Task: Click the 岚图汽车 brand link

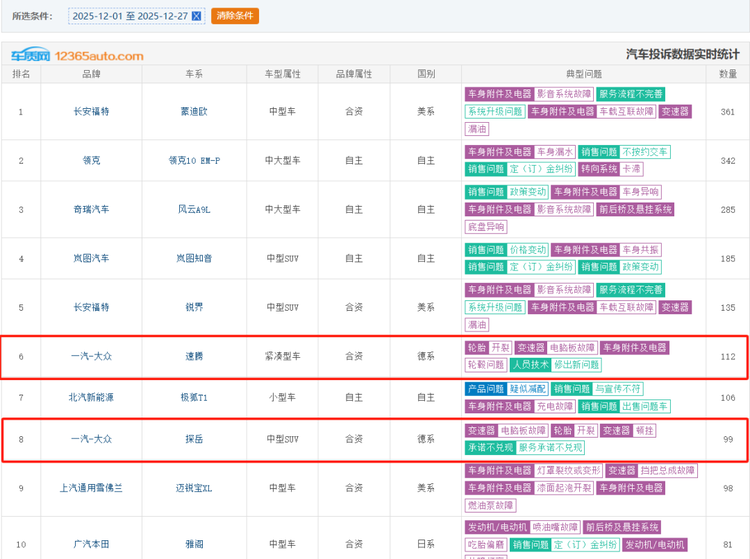Action: (91, 258)
